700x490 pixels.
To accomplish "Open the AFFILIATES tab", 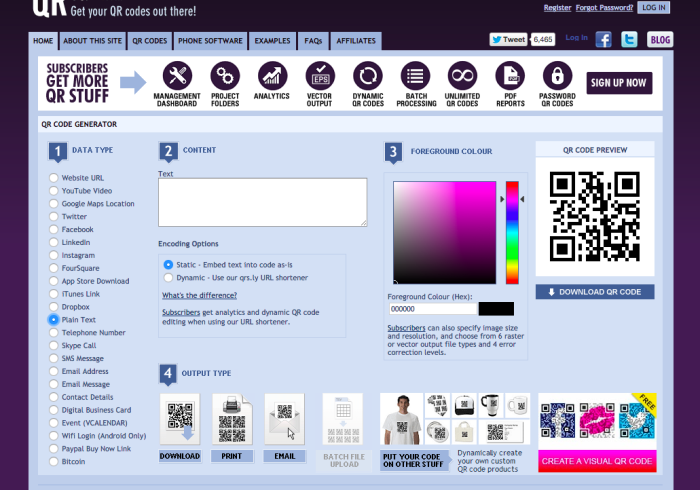I will click(356, 41).
